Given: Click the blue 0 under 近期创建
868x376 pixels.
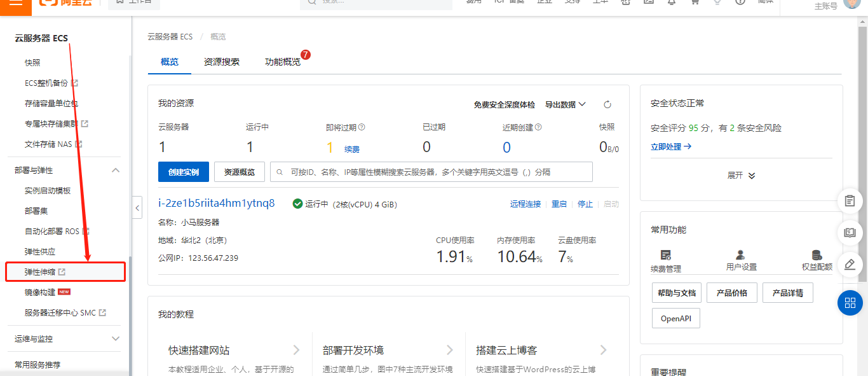Looking at the screenshot, I should [506, 148].
